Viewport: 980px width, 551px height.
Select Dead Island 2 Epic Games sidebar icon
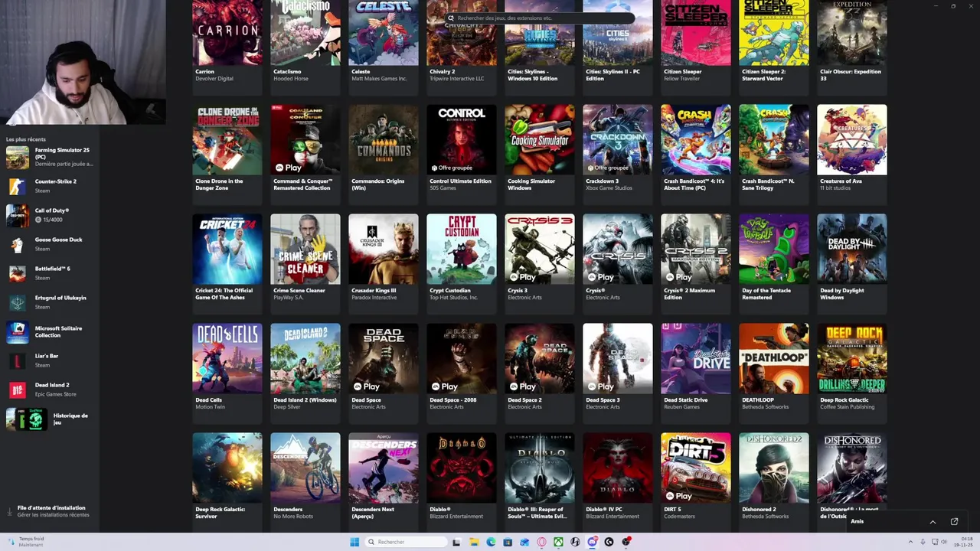[x=18, y=390]
